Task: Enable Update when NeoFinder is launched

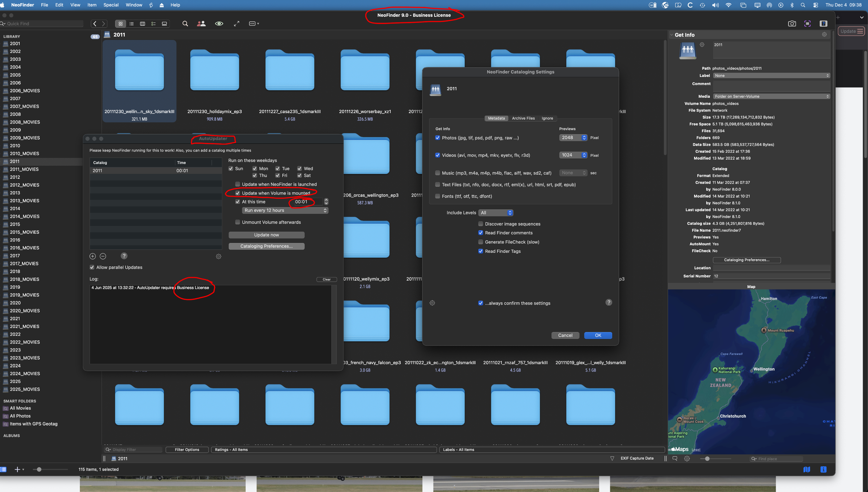Action: (x=238, y=184)
